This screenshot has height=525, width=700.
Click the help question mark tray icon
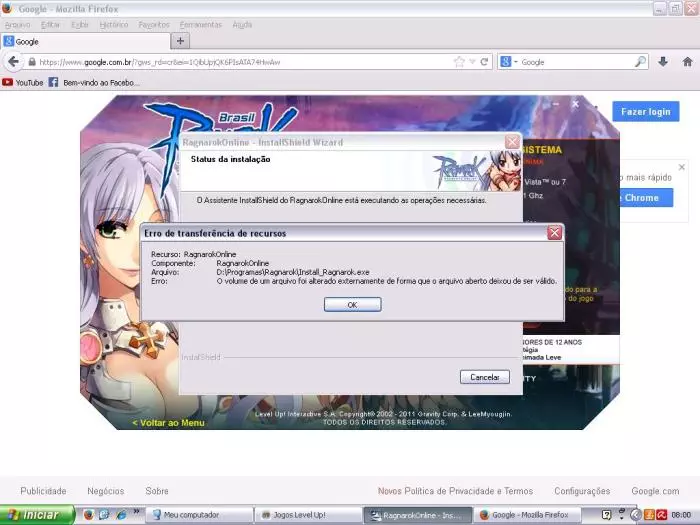click(606, 515)
